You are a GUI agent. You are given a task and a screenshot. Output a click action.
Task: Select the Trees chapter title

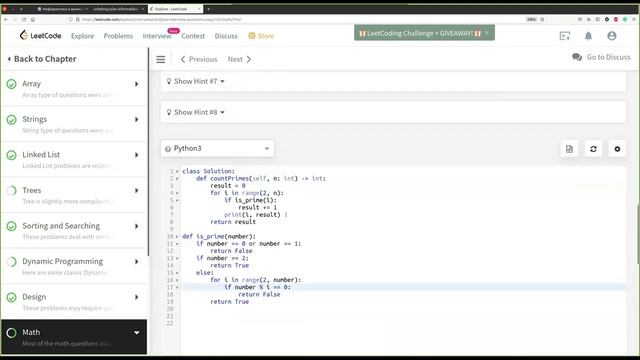coord(31,190)
